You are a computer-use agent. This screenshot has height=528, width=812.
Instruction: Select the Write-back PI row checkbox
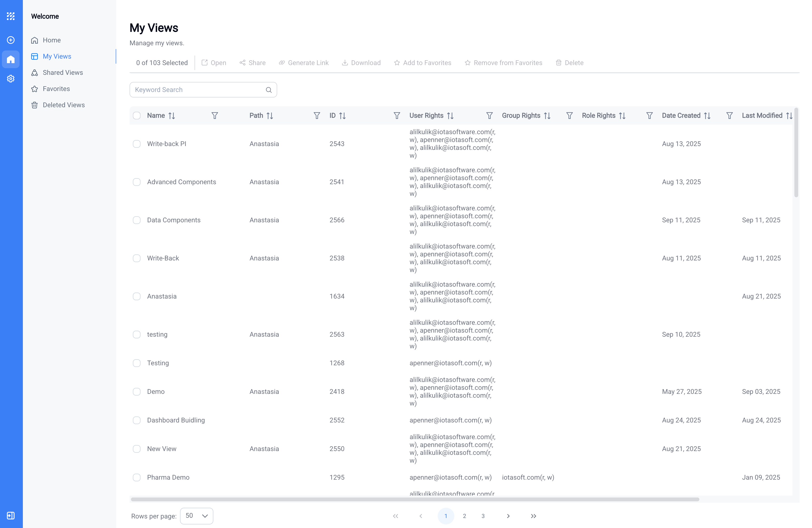pos(137,144)
